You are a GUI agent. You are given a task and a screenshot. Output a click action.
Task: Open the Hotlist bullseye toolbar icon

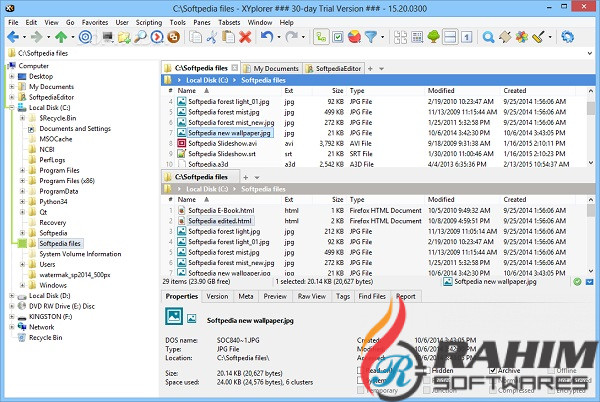(85, 37)
